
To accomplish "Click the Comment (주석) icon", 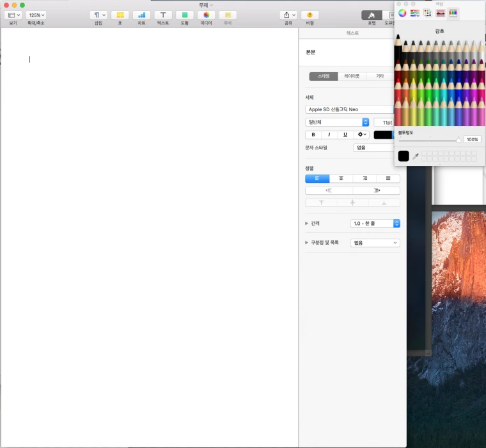I will click(228, 15).
